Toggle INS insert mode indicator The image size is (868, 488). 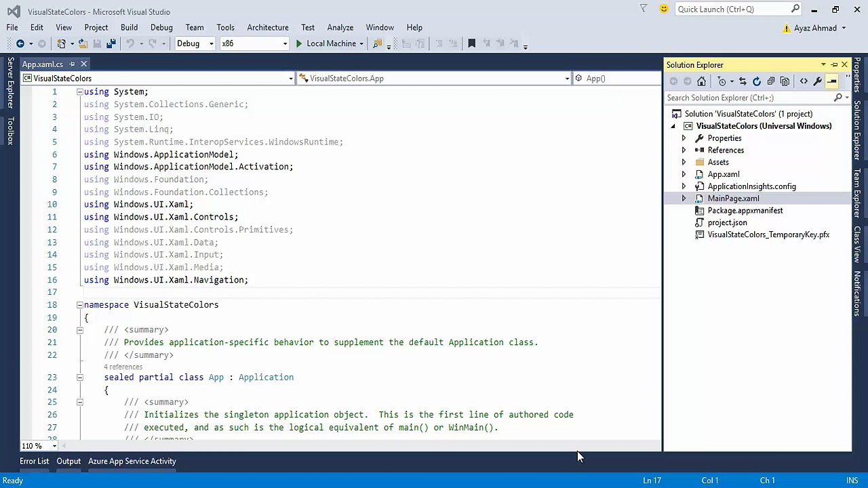coord(852,481)
